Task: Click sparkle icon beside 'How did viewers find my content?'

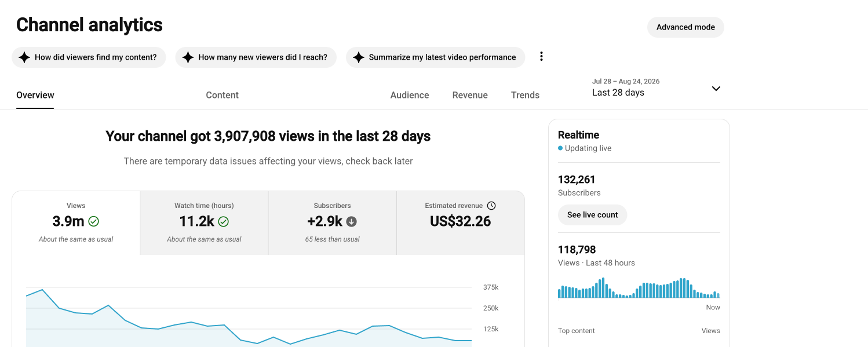Action: (24, 57)
